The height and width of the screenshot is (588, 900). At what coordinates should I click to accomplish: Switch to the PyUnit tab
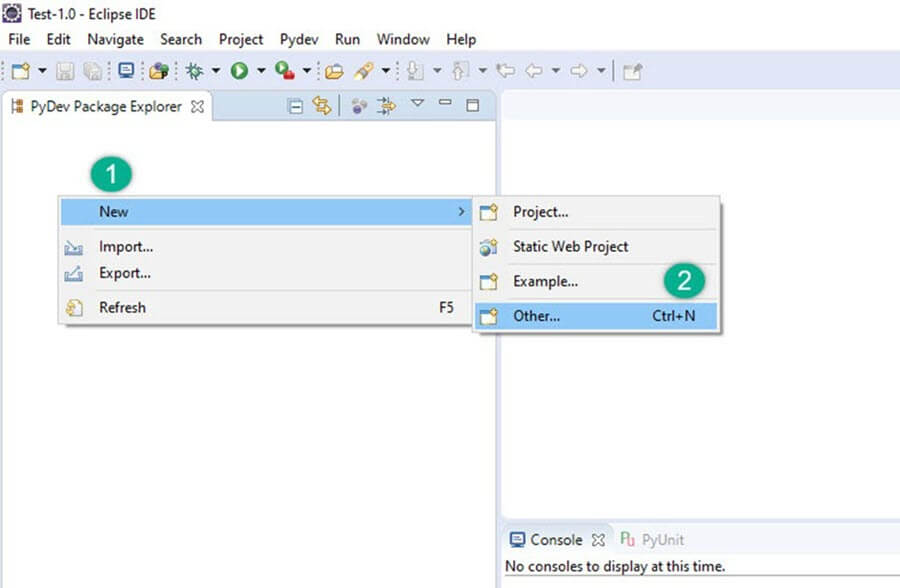tap(662, 540)
